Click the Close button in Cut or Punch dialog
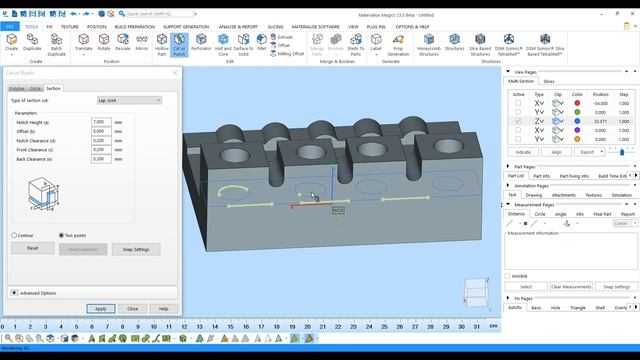Viewport: 640px width, 360px height. pos(133,309)
